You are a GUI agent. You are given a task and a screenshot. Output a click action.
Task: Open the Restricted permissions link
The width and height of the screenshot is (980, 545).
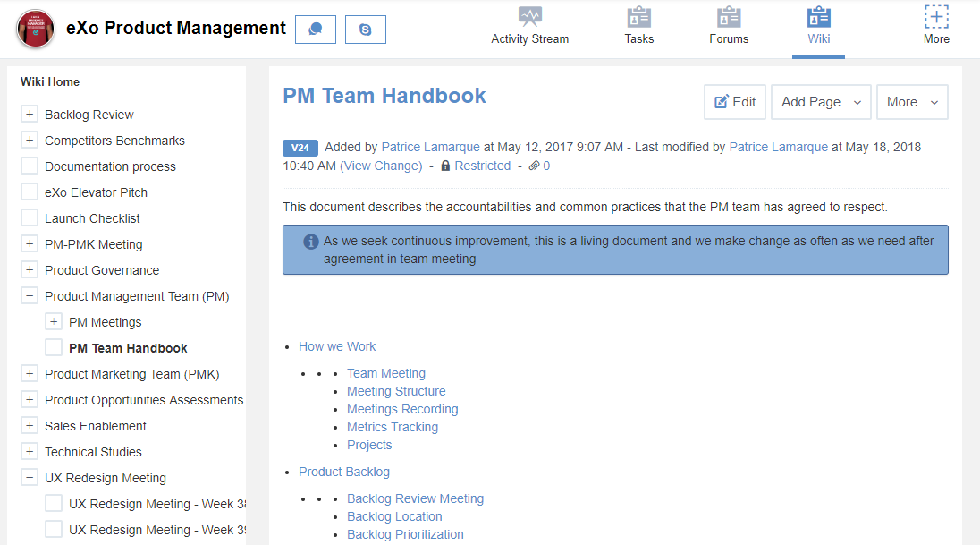point(483,166)
